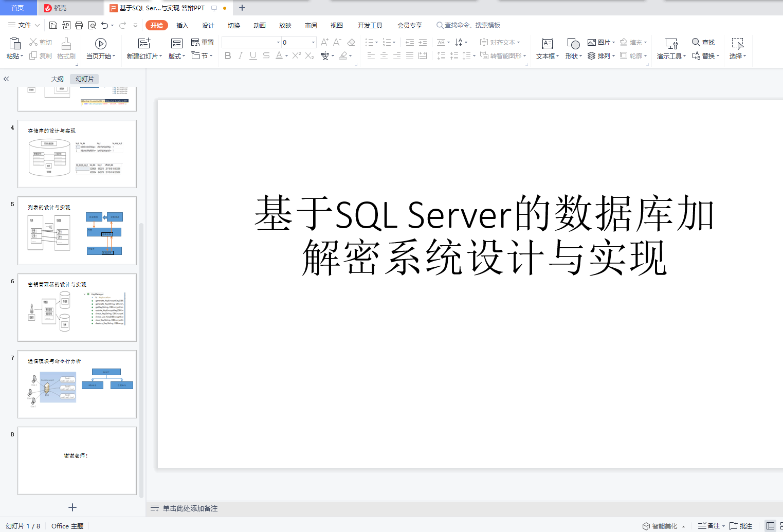Switch to the 插入 ribbon tab
The height and width of the screenshot is (532, 783).
pyautogui.click(x=183, y=25)
